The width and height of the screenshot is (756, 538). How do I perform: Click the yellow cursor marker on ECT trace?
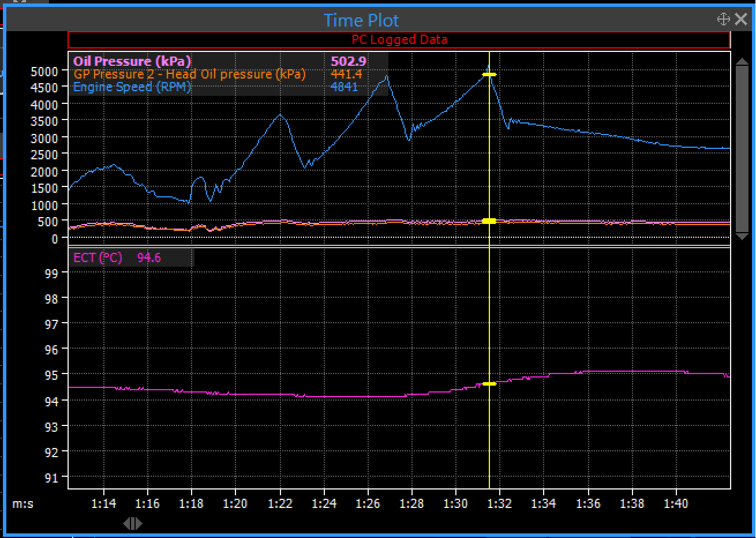point(489,384)
